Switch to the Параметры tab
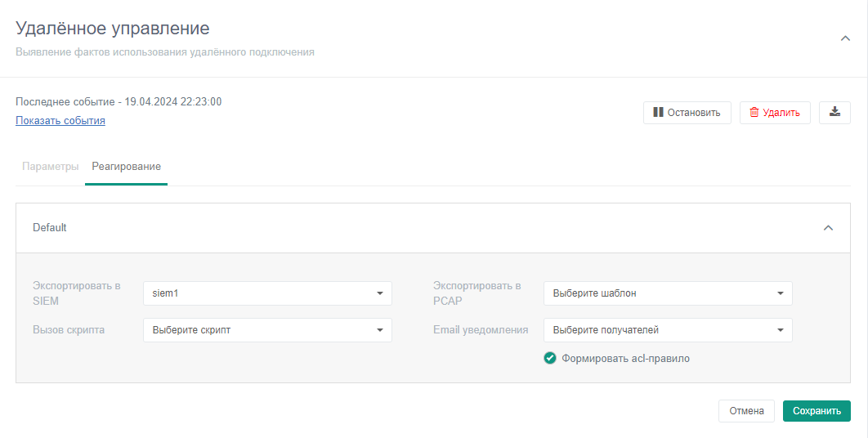868x438 pixels. [x=51, y=167]
